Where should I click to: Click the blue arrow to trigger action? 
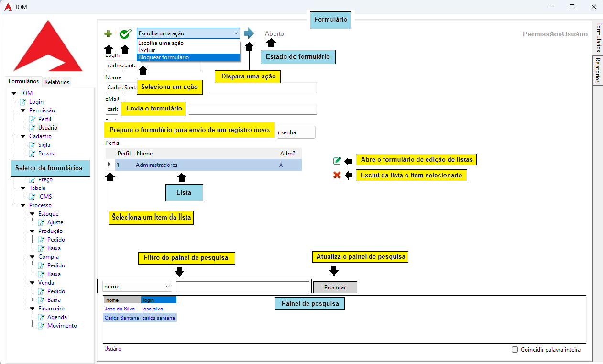pos(249,33)
